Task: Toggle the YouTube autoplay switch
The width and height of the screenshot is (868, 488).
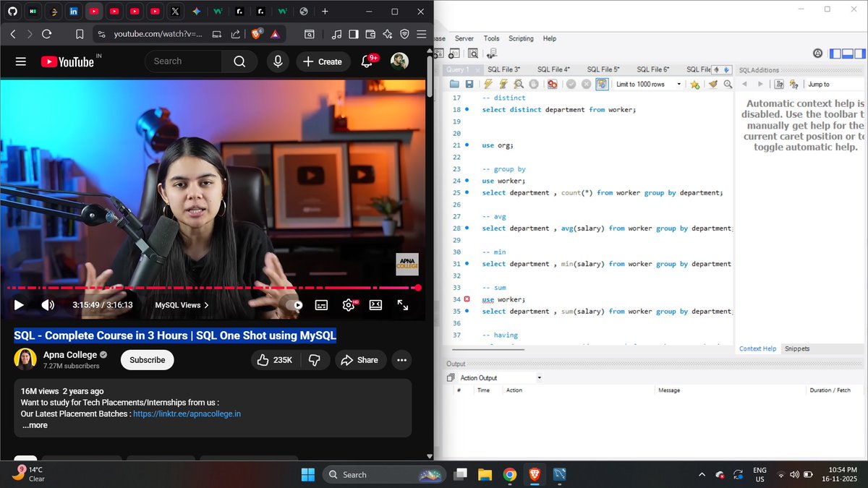Action: pyautogui.click(x=294, y=305)
